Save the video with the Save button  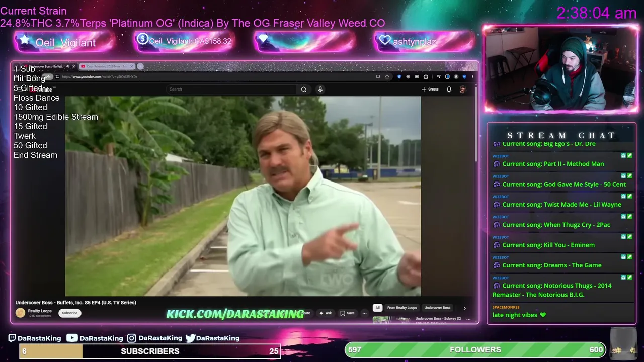tap(347, 313)
